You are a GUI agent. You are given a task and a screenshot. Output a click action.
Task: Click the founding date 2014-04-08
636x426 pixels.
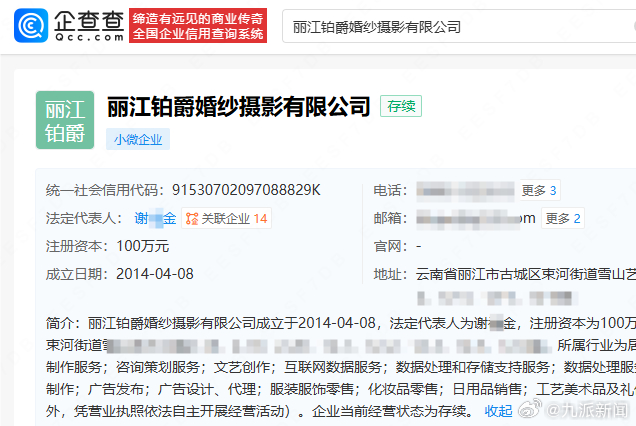point(155,274)
